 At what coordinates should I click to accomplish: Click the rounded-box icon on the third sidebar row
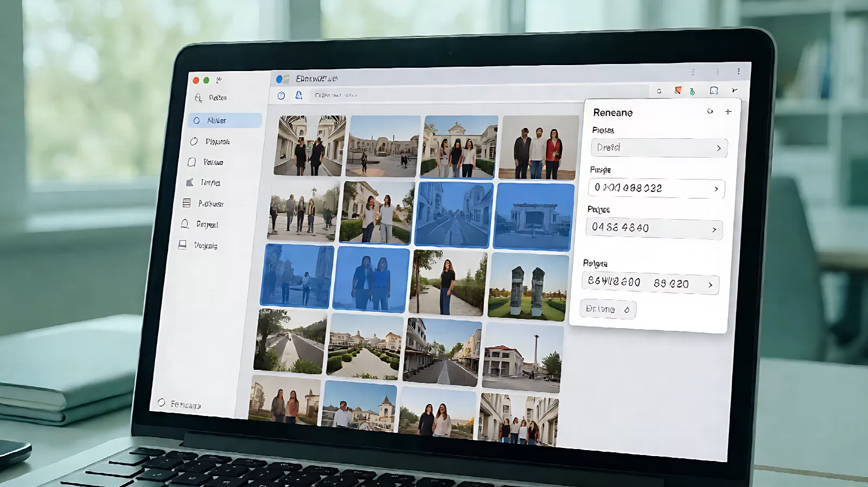pos(192,162)
